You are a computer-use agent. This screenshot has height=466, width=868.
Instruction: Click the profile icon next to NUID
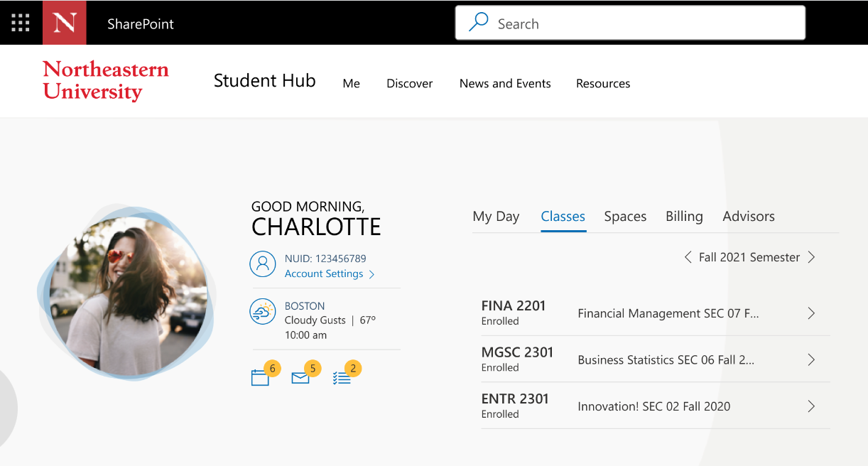pos(263,264)
